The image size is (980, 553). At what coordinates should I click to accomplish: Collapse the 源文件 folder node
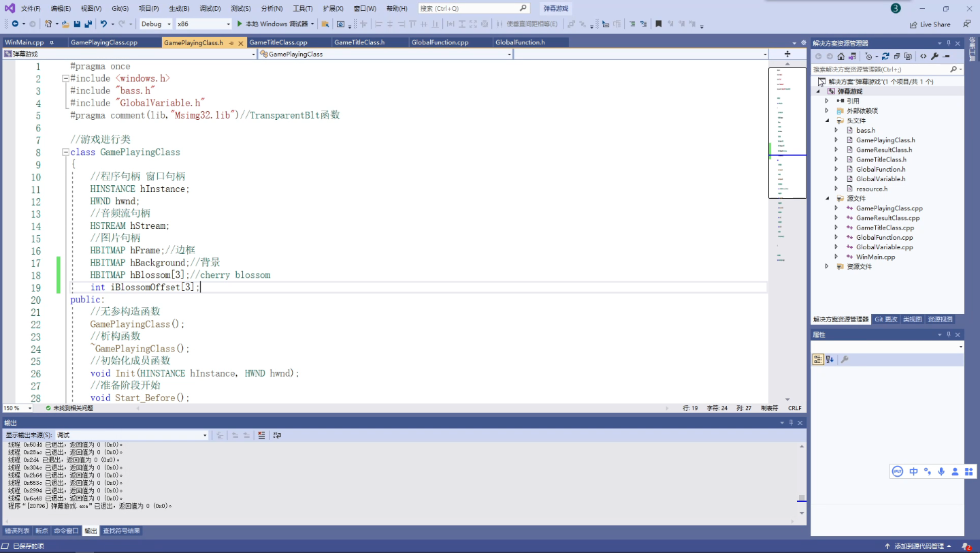827,198
